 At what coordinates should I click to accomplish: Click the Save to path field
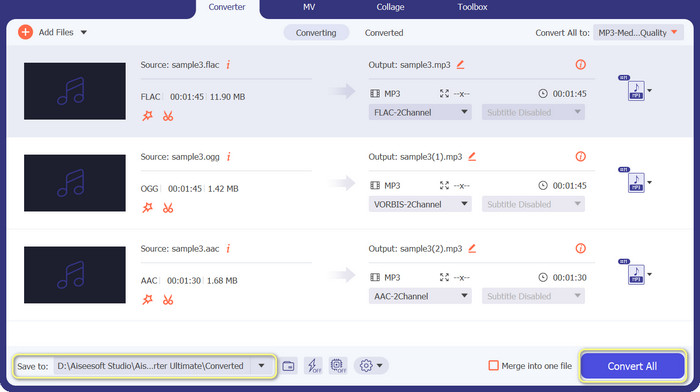[152, 366]
